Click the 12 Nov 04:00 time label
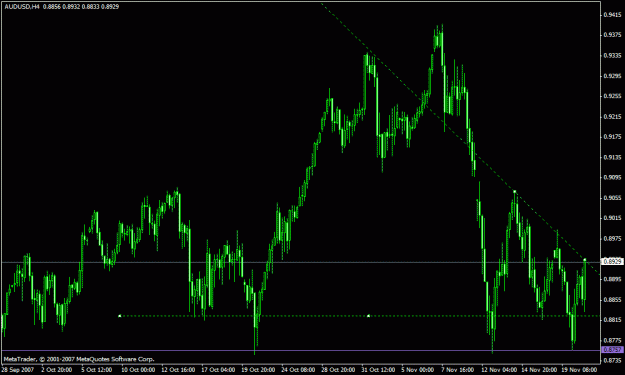Viewport: 625px width, 375px height. point(498,370)
